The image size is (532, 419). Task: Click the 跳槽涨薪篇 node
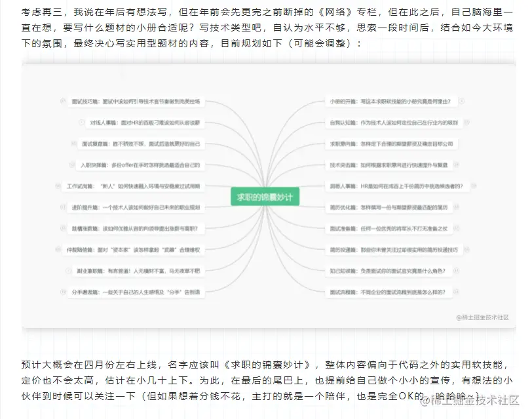click(x=135, y=228)
